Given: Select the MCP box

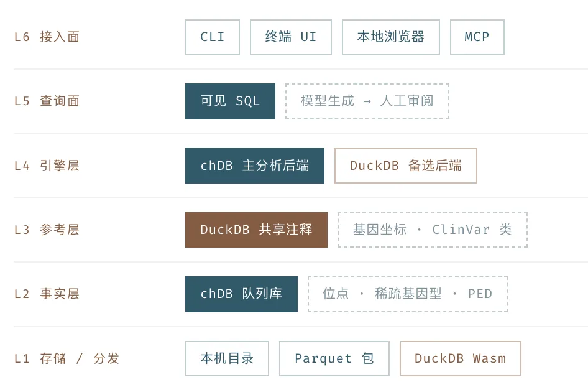Looking at the screenshot, I should pyautogui.click(x=477, y=37).
